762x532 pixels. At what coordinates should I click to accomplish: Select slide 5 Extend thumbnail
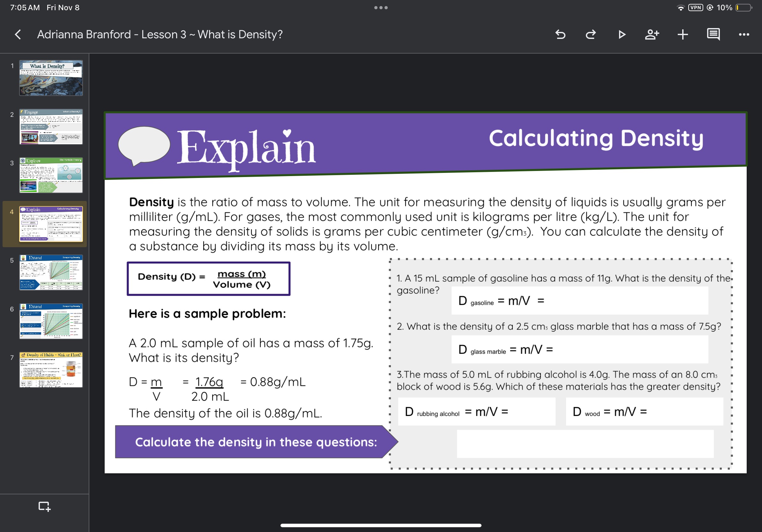[x=51, y=273]
